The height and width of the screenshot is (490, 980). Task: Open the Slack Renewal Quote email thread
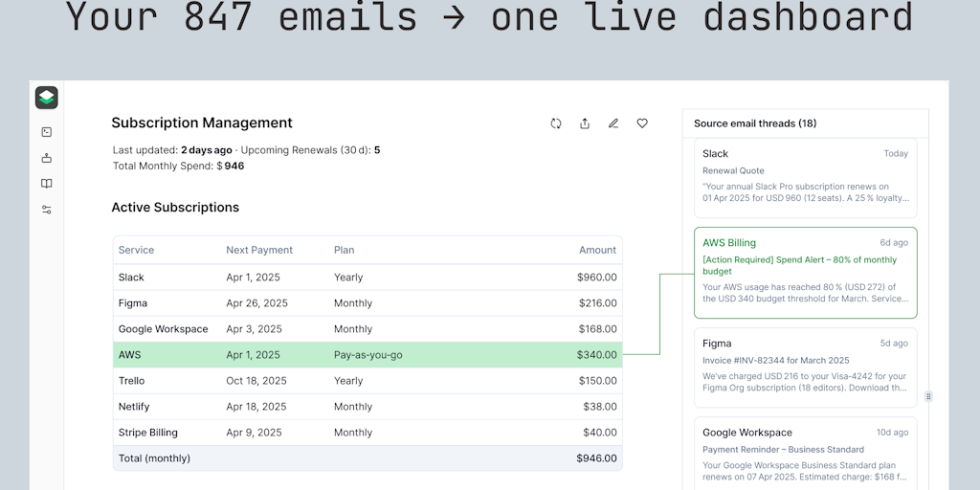point(805,178)
